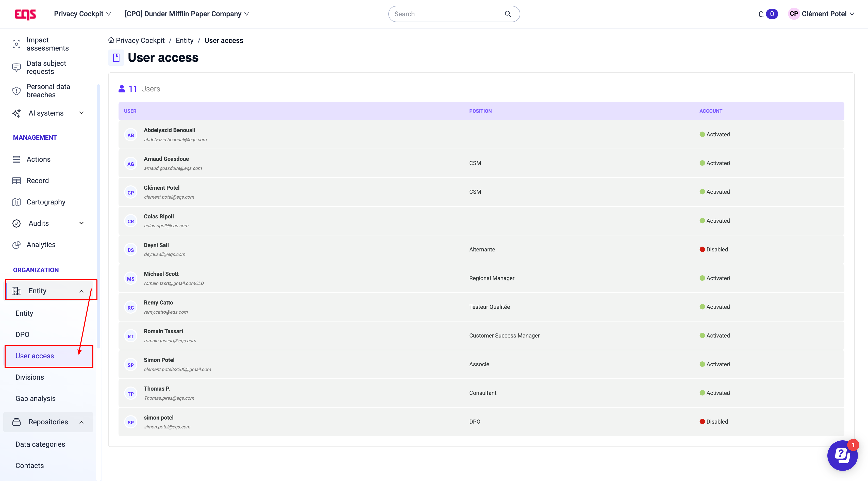Click the email clement.potel62200@gmail.com
The width and height of the screenshot is (868, 481).
[x=177, y=370]
